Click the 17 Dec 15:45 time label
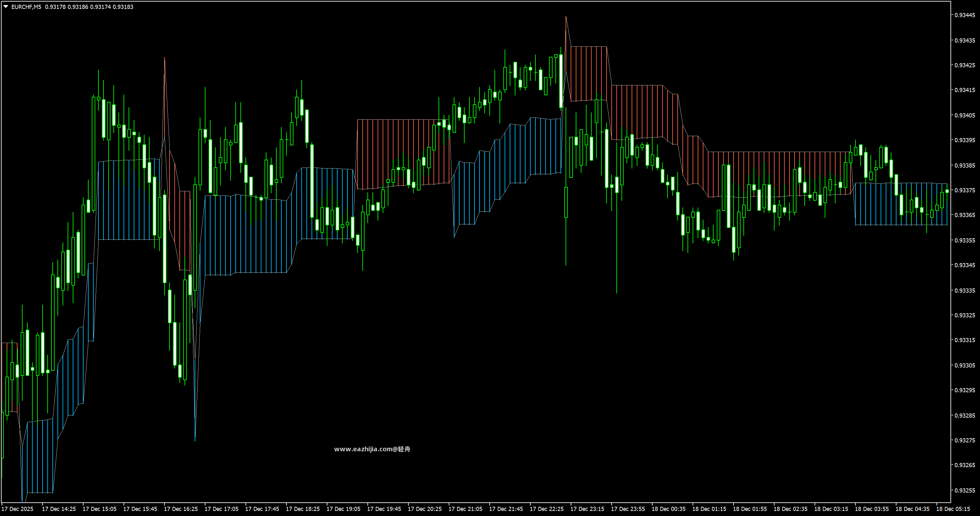This screenshot has height=516, width=980. coord(140,509)
